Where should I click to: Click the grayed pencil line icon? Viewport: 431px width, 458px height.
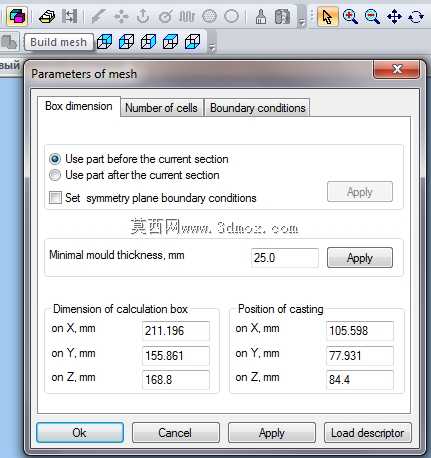click(x=98, y=16)
